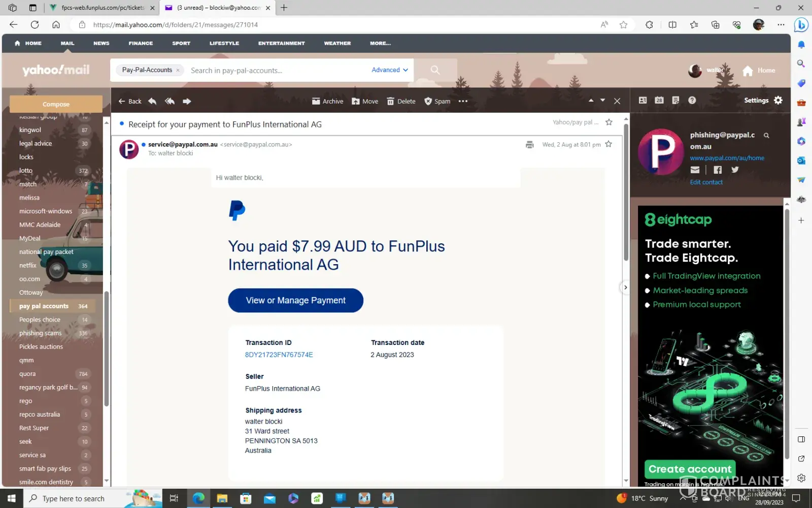Click the Reply arrow icon
This screenshot has height=508, width=812.
point(152,101)
